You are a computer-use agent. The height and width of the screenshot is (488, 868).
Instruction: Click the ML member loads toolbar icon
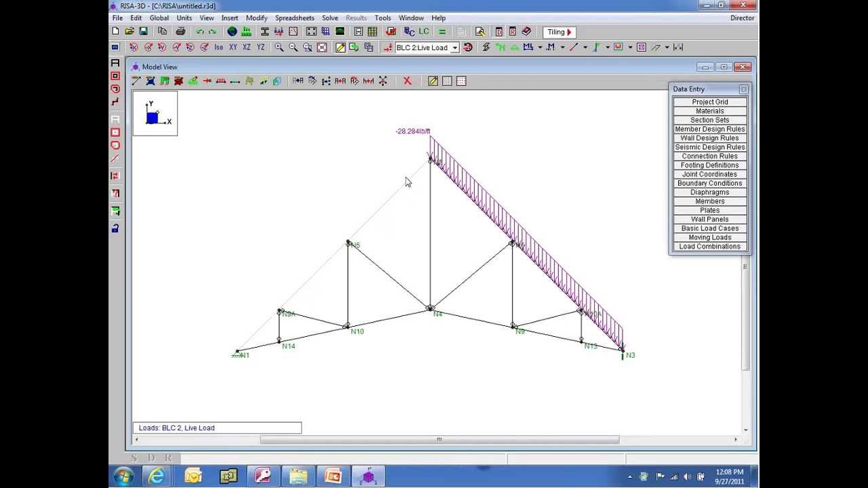pyautogui.click(x=528, y=47)
